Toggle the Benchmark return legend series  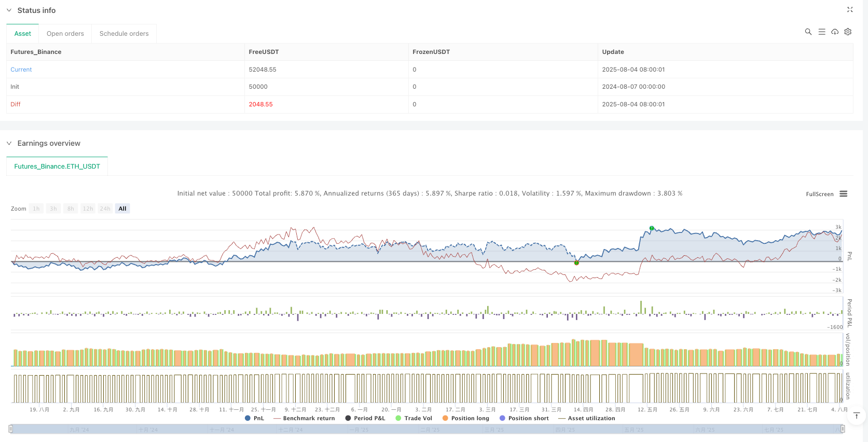point(304,418)
